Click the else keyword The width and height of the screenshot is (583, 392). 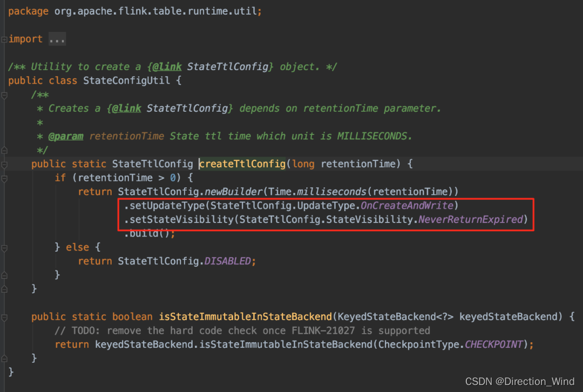(77, 247)
